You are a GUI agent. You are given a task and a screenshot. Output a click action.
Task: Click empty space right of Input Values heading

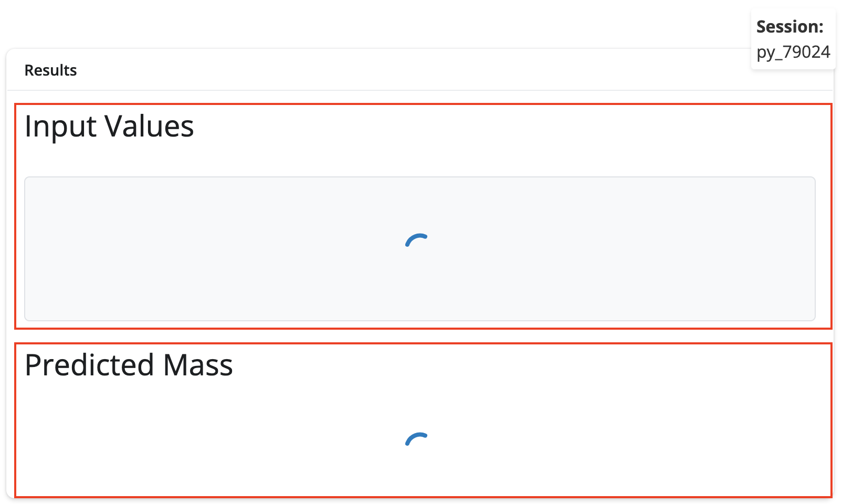click(499, 127)
